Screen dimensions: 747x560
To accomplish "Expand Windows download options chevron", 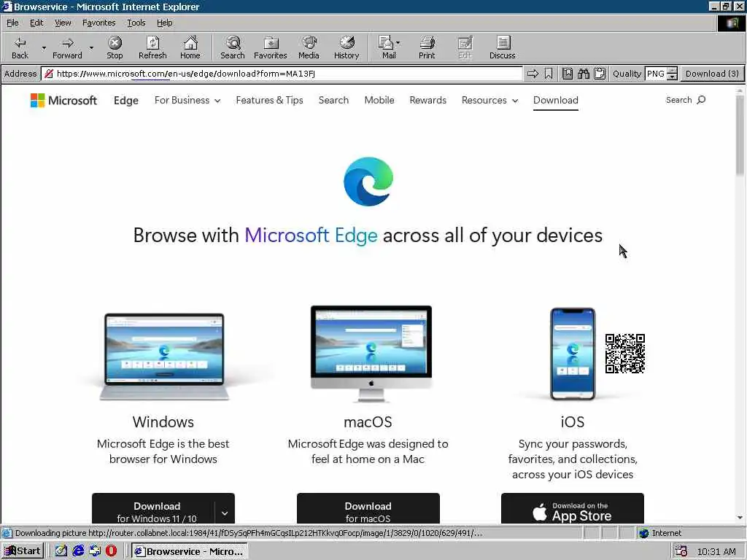I will tap(225, 513).
